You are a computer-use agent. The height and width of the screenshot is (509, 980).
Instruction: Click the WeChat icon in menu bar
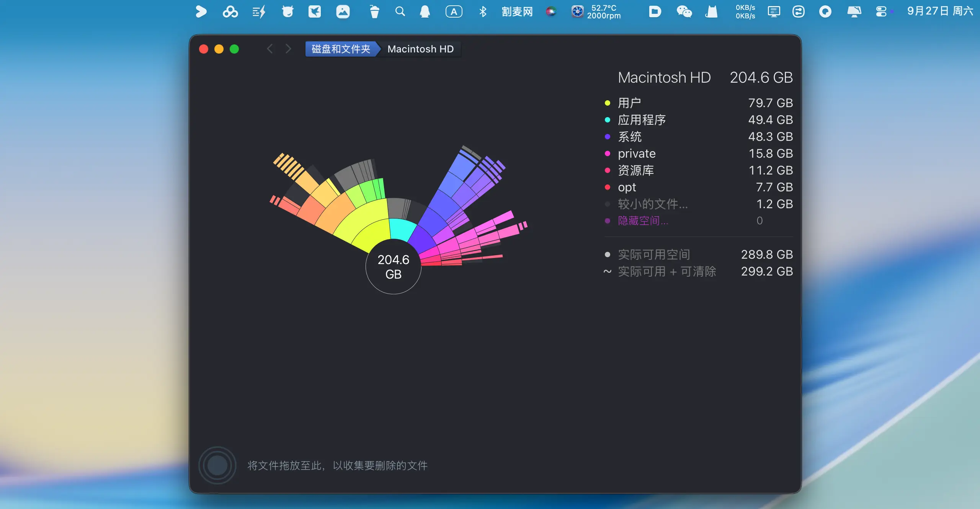(684, 11)
